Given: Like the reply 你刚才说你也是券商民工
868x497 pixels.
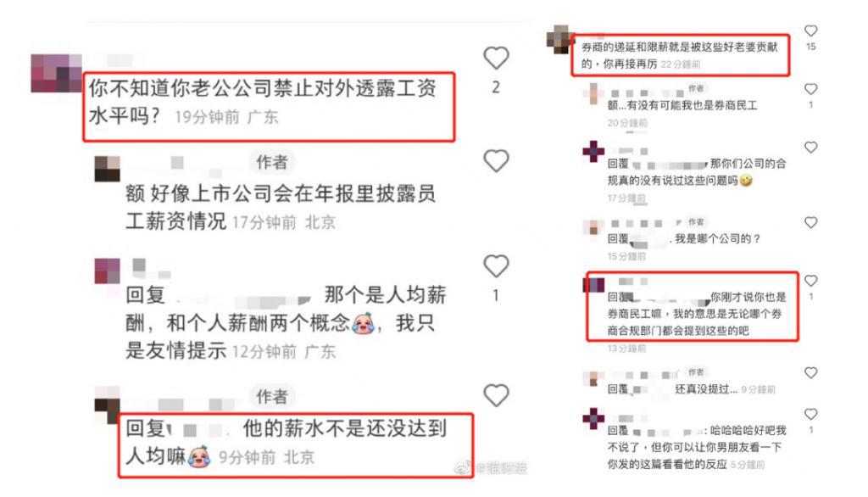Looking at the screenshot, I should [x=811, y=281].
